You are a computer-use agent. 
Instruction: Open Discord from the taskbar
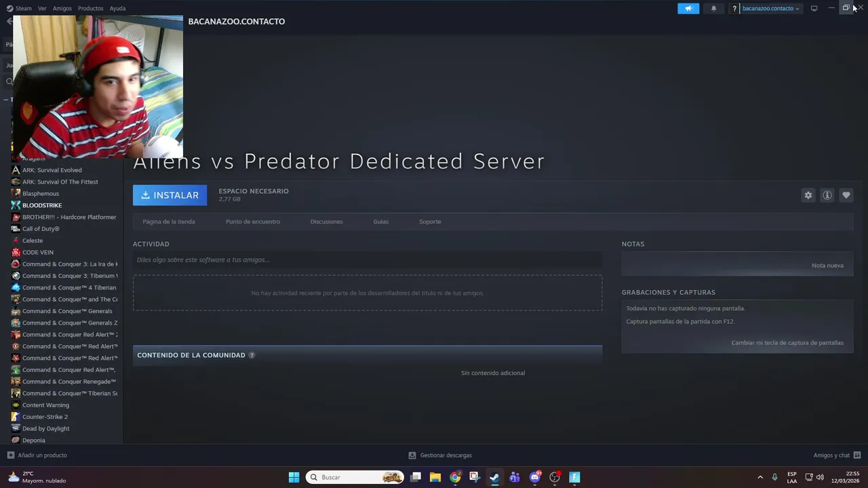[535, 477]
